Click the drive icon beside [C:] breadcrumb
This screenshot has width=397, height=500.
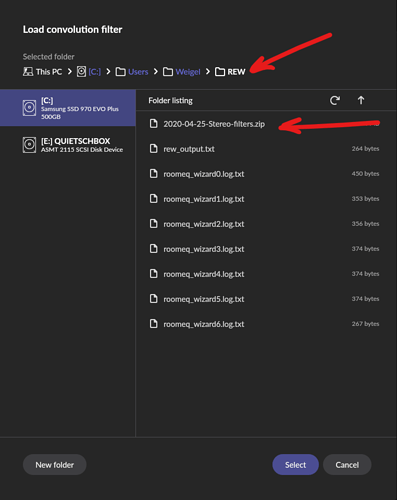click(81, 71)
